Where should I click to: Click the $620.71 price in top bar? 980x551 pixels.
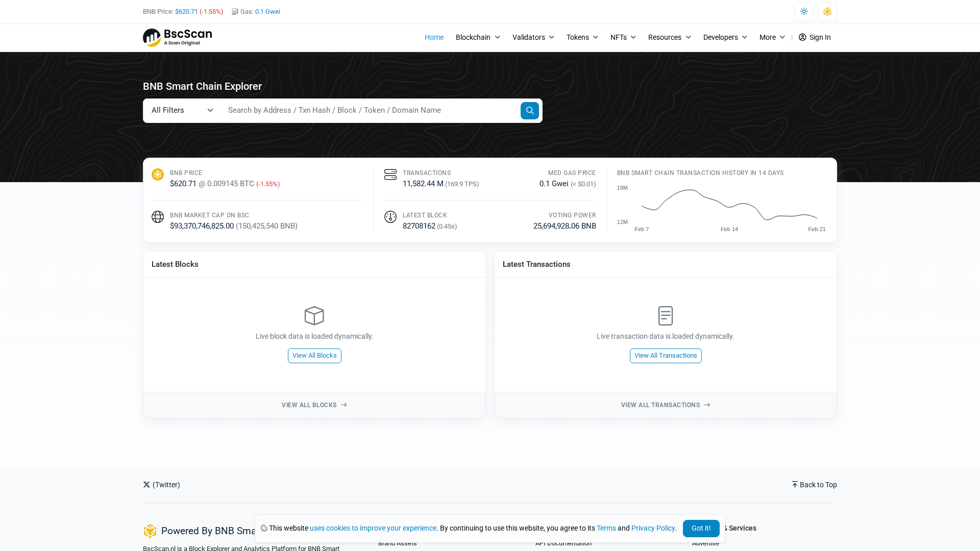pyautogui.click(x=186, y=11)
